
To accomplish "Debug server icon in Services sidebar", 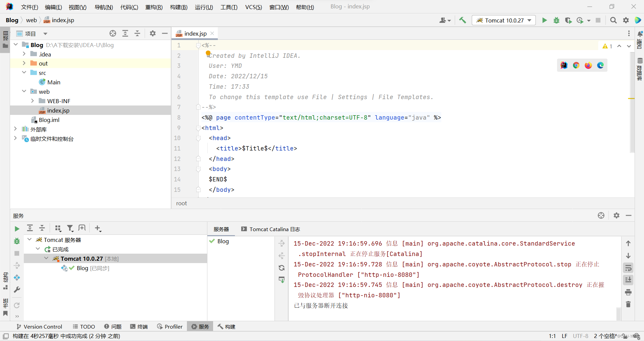I will coord(17,241).
